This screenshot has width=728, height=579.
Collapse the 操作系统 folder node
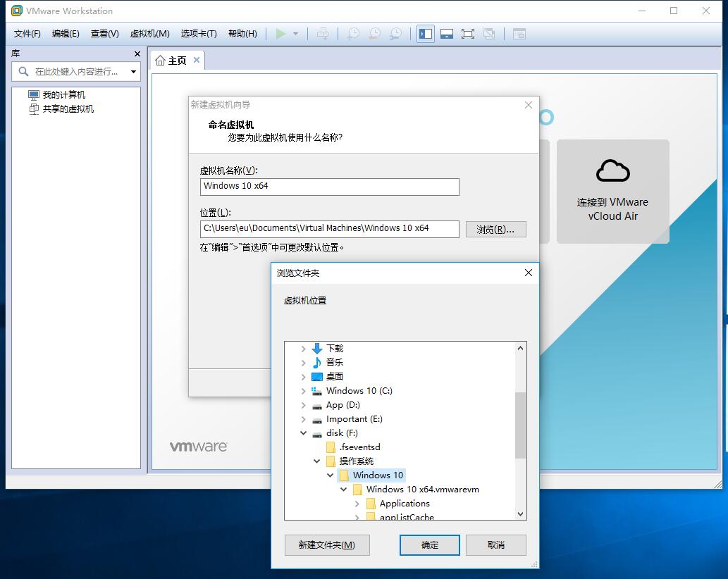(x=316, y=461)
